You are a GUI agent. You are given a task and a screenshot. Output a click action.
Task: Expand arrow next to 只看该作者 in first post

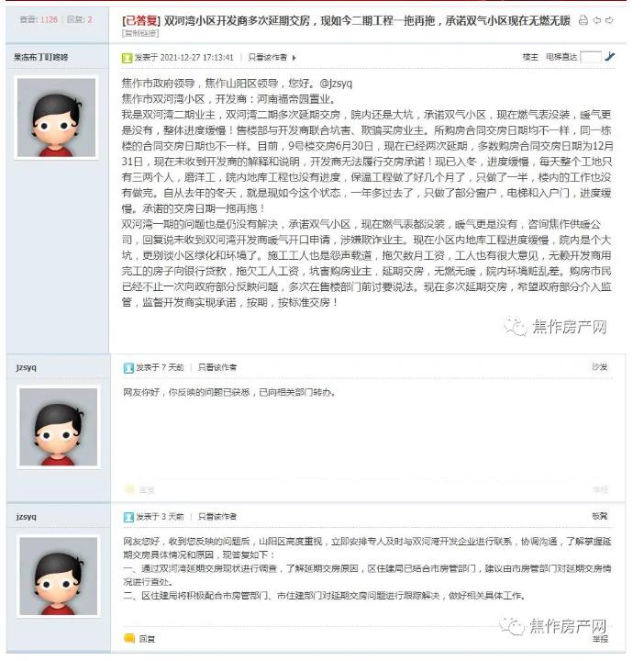[294, 58]
